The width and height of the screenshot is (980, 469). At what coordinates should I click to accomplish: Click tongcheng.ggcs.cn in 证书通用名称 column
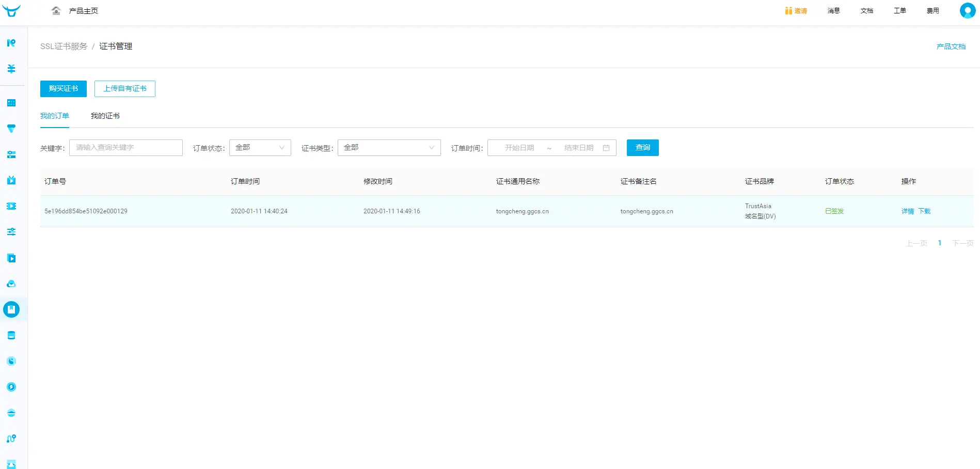pos(523,211)
